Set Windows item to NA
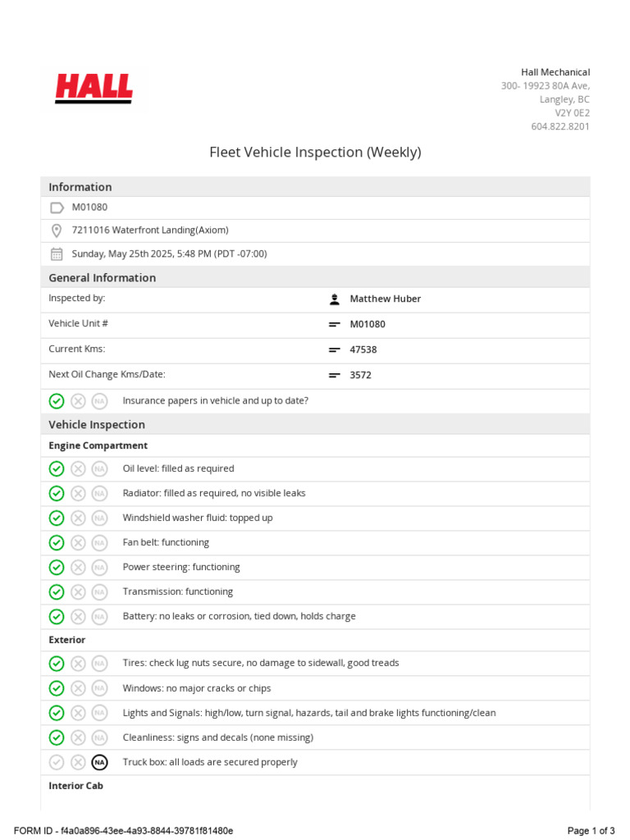Viewport: 630px width, 840px height. [99, 688]
